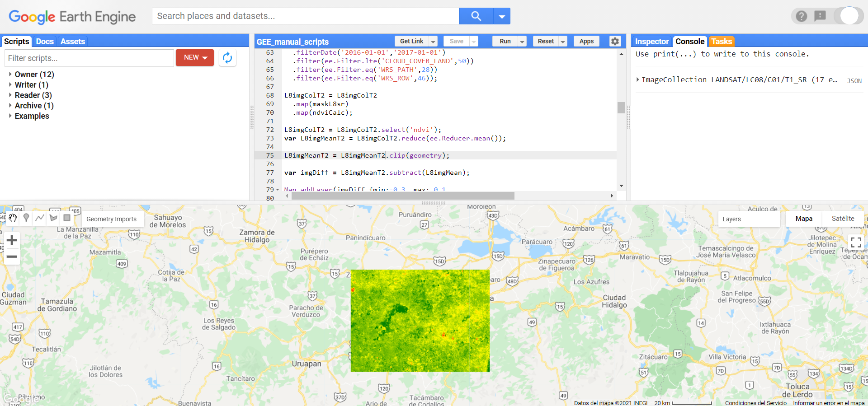Screen dimensions: 868x406
Task: Click the Save button
Action: click(x=457, y=41)
